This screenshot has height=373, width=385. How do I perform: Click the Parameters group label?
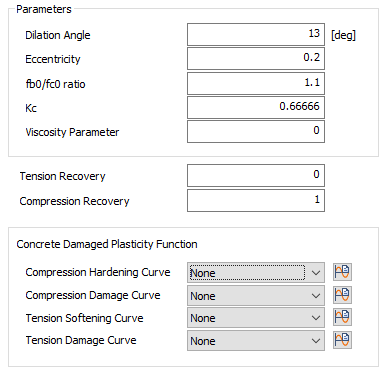[44, 9]
